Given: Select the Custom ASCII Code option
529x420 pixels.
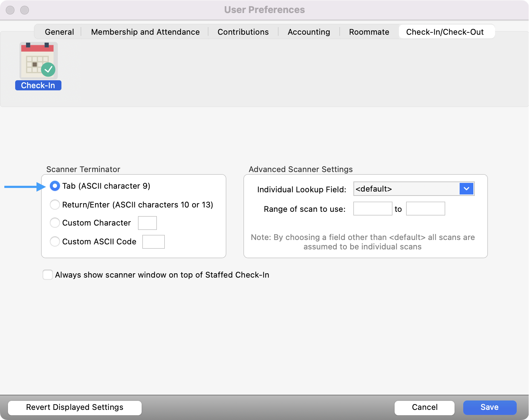Looking at the screenshot, I should click(x=55, y=241).
